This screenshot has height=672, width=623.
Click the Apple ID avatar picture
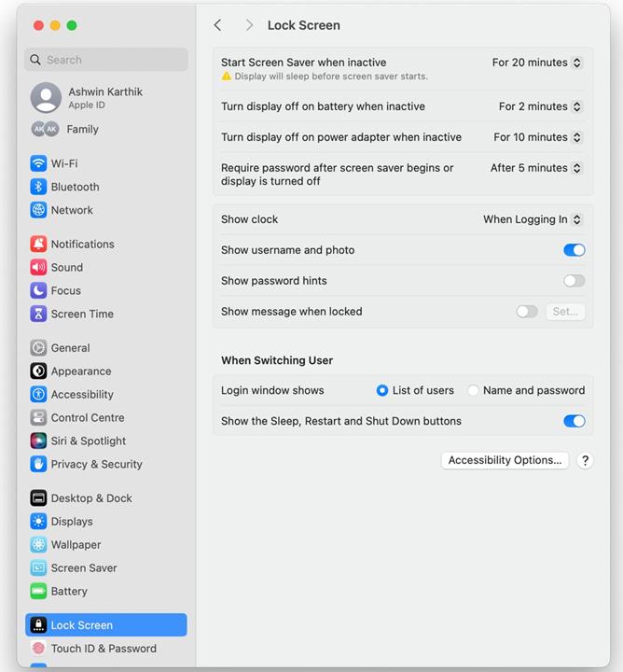pyautogui.click(x=46, y=98)
